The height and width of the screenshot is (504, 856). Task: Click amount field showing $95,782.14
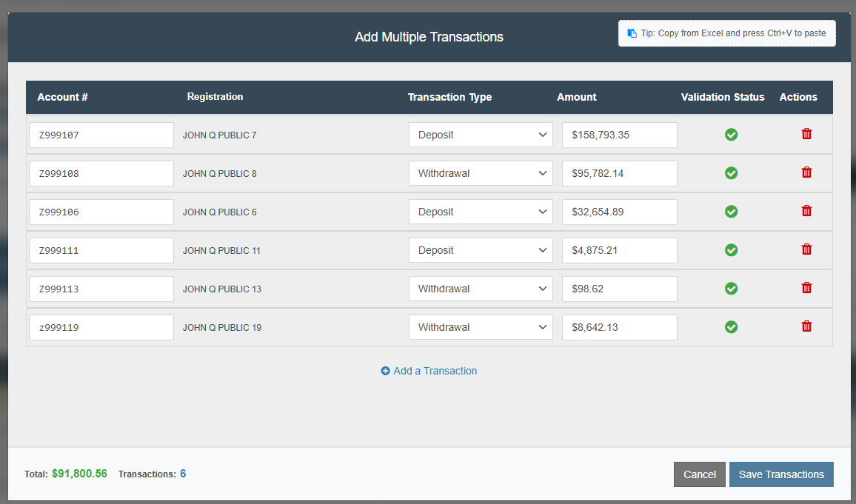point(620,173)
